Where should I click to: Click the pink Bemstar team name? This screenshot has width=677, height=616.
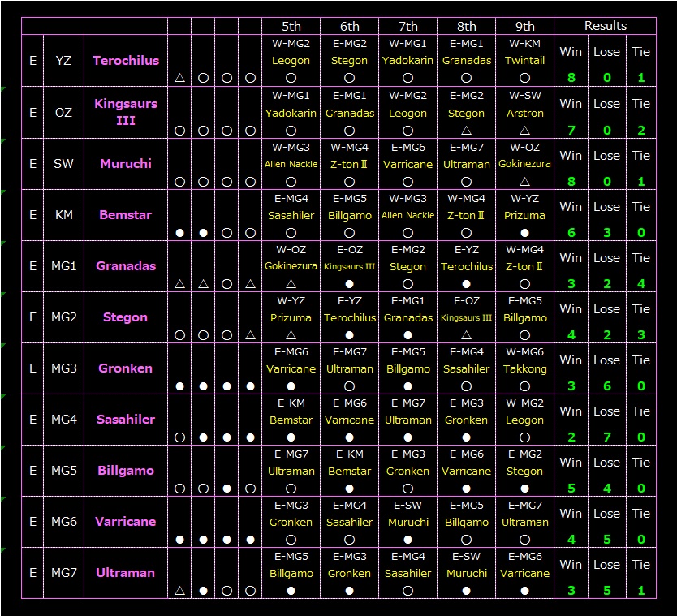126,215
